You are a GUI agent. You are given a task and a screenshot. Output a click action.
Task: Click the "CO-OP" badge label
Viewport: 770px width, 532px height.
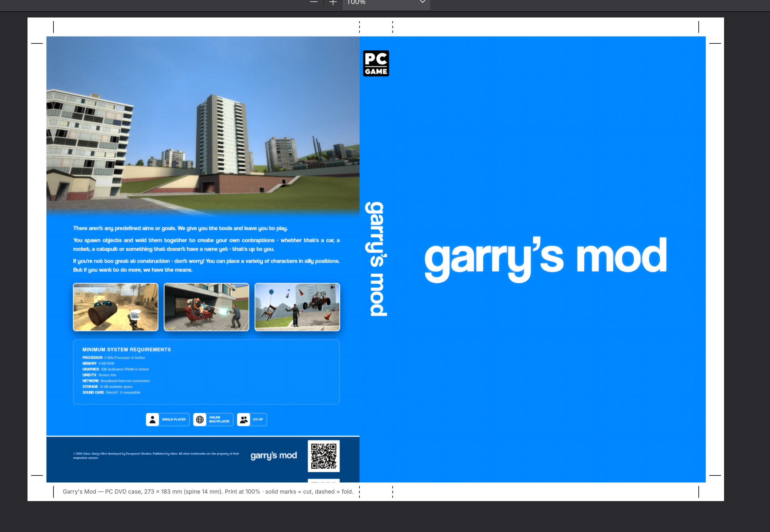click(x=258, y=420)
